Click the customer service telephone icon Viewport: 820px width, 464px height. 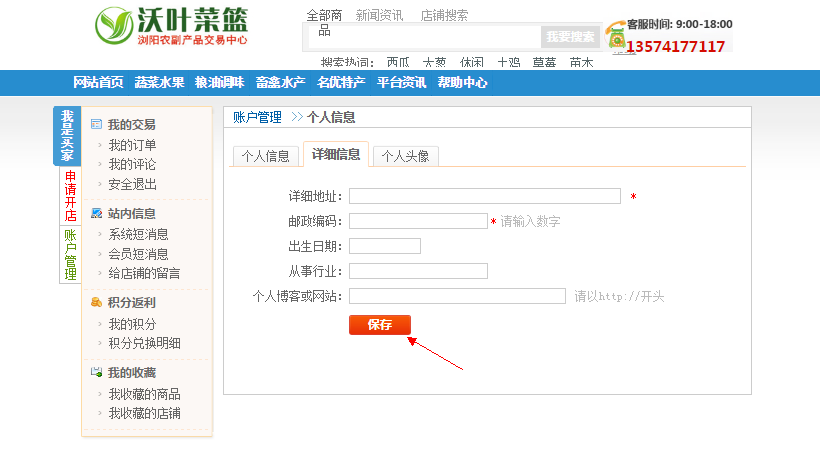[x=615, y=37]
